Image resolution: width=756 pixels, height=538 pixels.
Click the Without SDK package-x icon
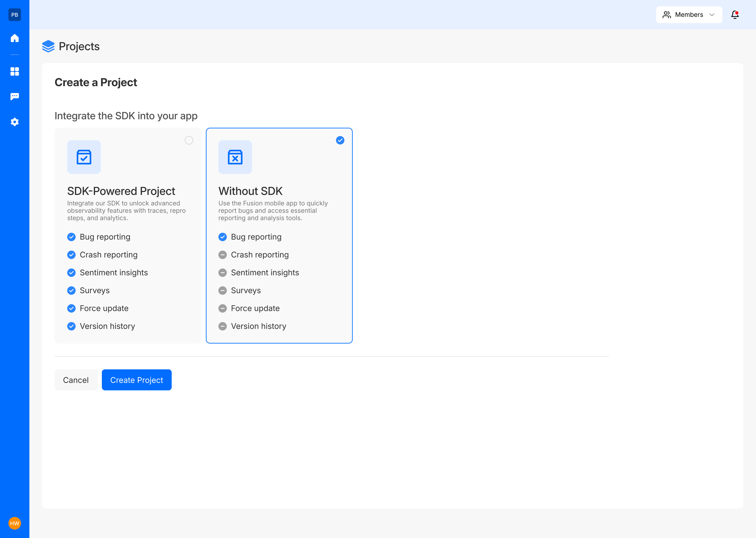click(x=235, y=157)
